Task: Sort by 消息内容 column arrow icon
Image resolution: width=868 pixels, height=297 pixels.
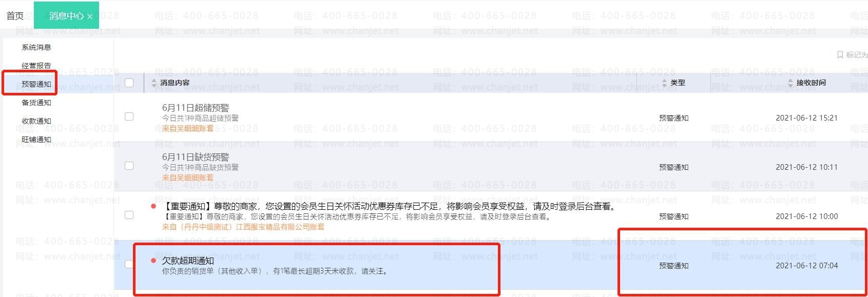Action: (154, 83)
